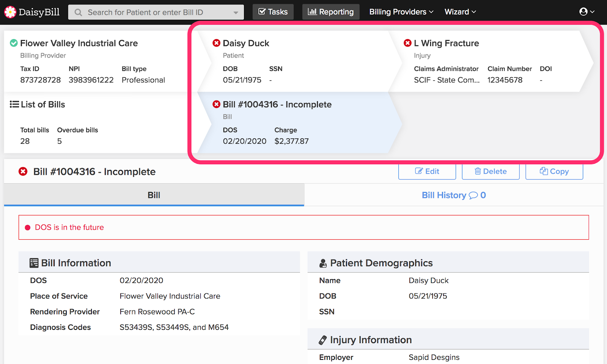The width and height of the screenshot is (607, 364).
Task: Click the Patient Demographics person icon
Action: pyautogui.click(x=323, y=262)
